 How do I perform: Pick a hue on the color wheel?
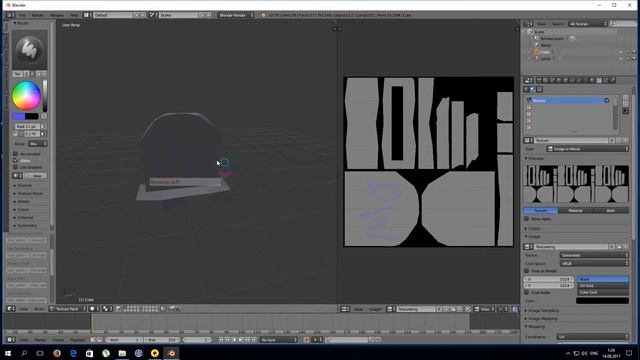[26, 96]
